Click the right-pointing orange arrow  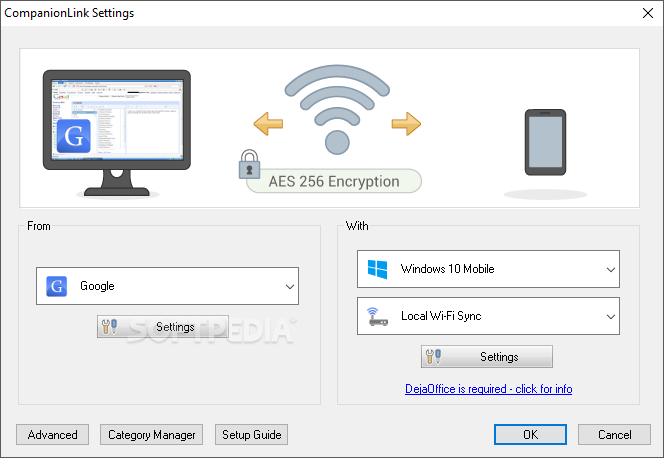coord(406,124)
